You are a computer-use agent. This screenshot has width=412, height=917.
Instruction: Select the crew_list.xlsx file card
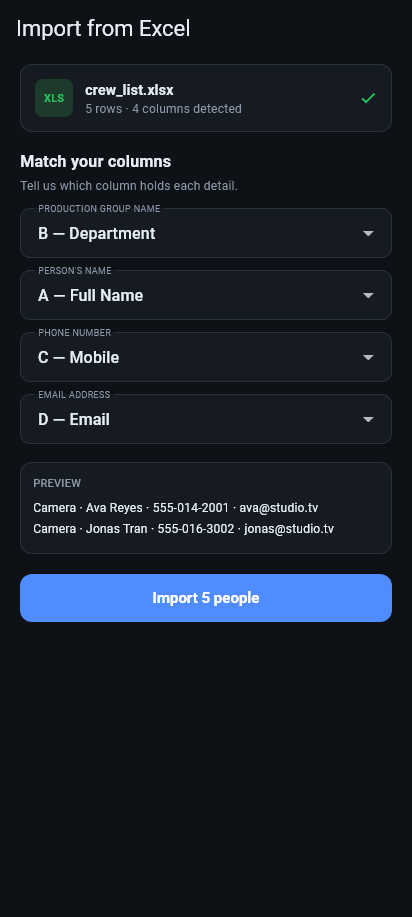coord(206,98)
